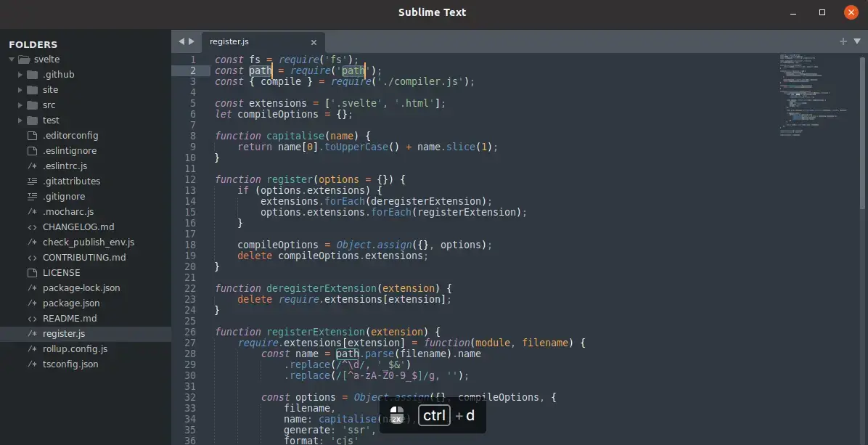Expand the .github folder arrow

(20, 75)
